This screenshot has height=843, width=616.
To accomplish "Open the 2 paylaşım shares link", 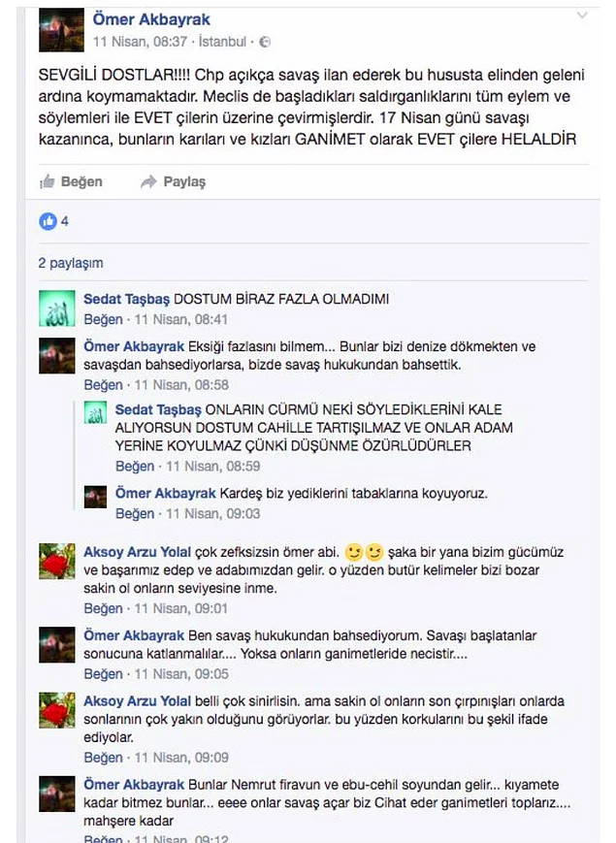I will 71,263.
